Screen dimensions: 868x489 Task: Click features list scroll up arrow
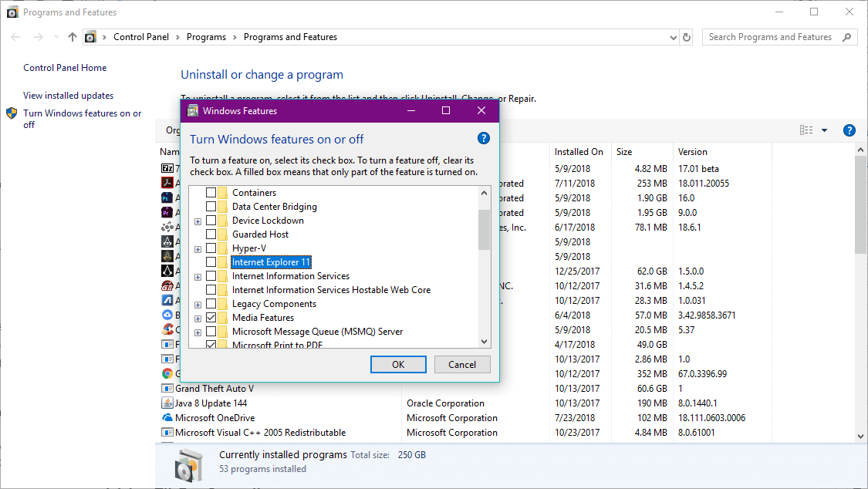coord(484,193)
